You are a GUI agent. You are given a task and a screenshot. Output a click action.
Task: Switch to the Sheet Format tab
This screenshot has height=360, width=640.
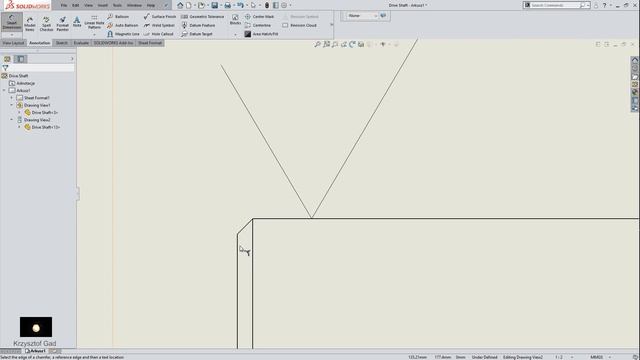click(x=150, y=43)
